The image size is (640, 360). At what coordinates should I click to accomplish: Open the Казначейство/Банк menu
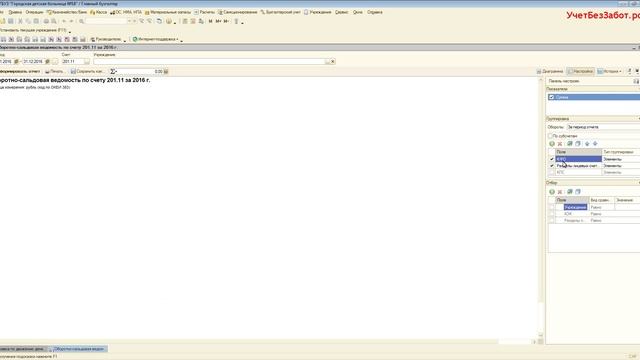(67, 12)
